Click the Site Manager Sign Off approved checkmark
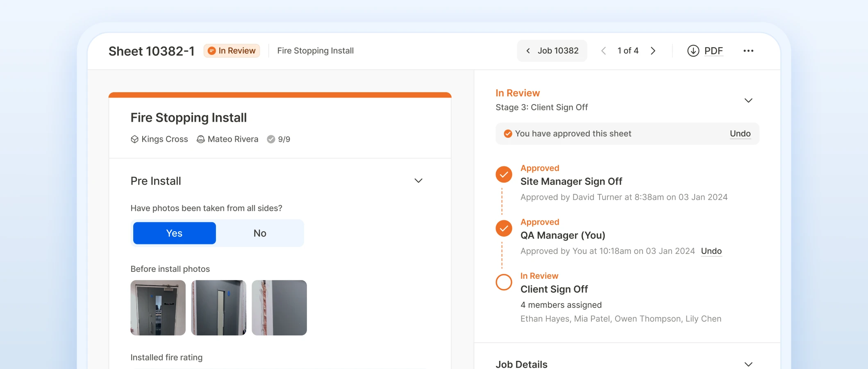The width and height of the screenshot is (868, 369). coord(504,174)
